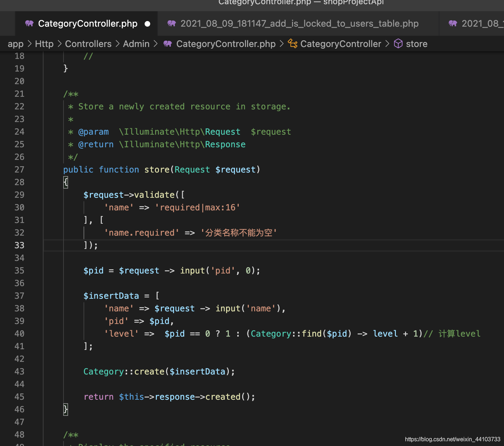The width and height of the screenshot is (504, 446).
Task: Click '@return' docblock tag on line 25
Action: coord(96,144)
